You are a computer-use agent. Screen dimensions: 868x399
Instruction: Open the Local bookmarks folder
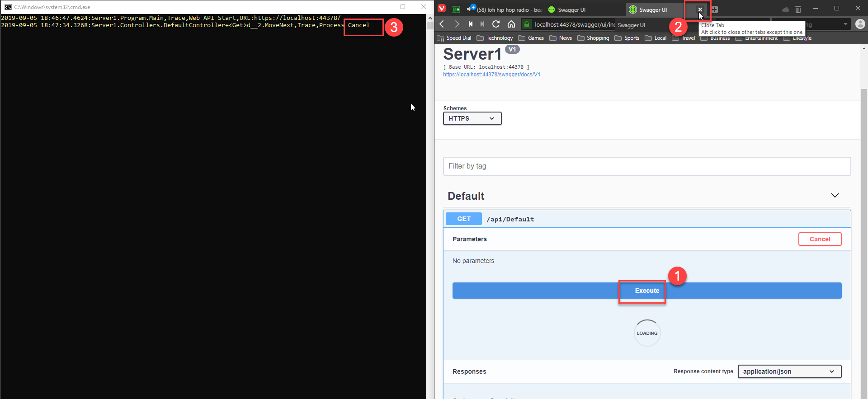[656, 38]
